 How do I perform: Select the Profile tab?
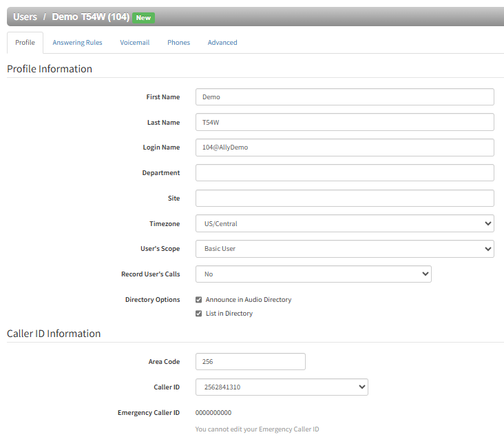tap(25, 43)
